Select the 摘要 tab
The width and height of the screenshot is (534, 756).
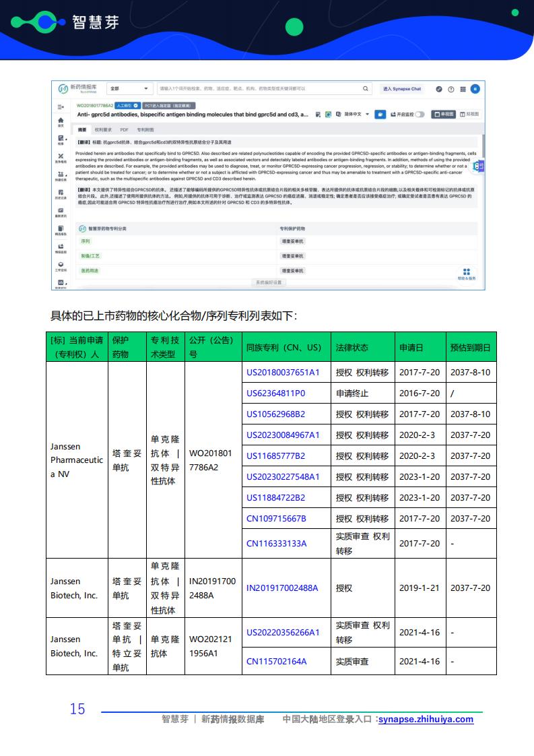coord(82,130)
